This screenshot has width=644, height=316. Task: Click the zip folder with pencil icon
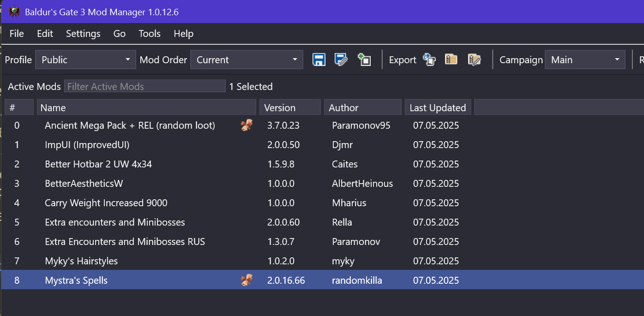click(474, 60)
